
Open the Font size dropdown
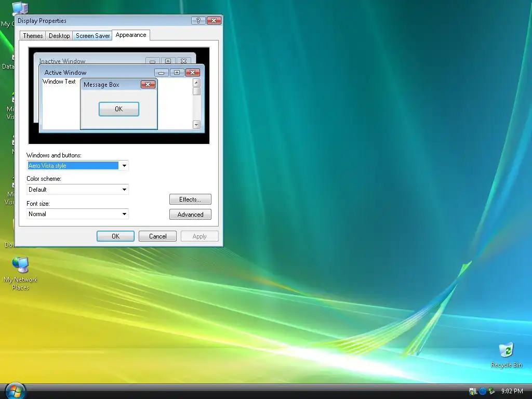tap(78, 214)
